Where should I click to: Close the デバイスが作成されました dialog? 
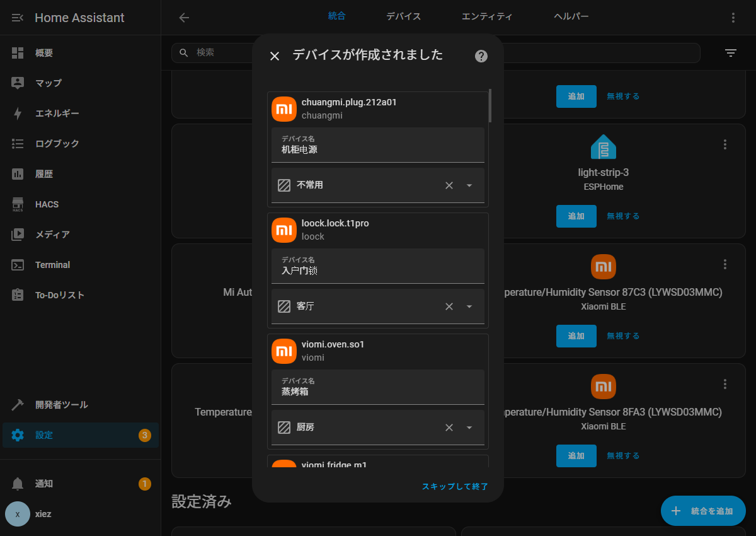point(275,56)
